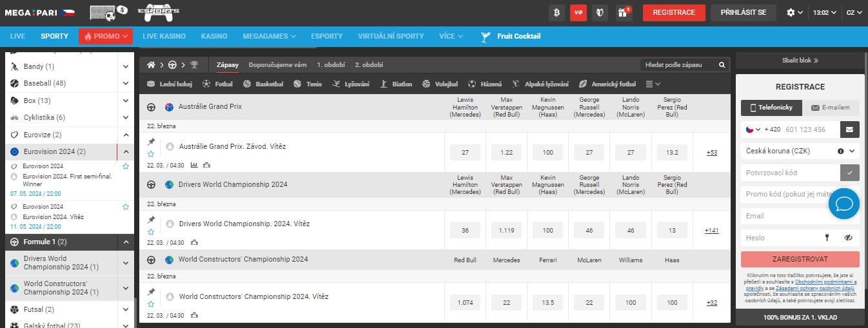The image size is (868, 328).
Task: Toggle password visibility eye icon
Action: point(848,238)
